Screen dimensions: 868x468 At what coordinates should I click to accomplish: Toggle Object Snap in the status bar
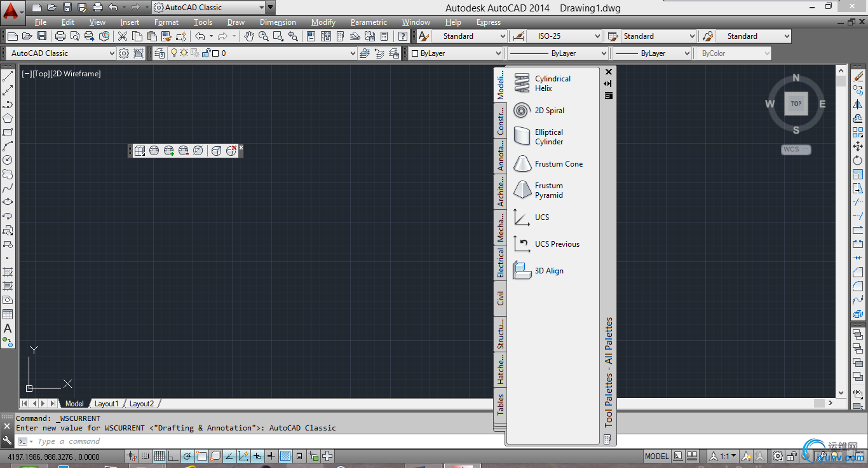pos(201,456)
